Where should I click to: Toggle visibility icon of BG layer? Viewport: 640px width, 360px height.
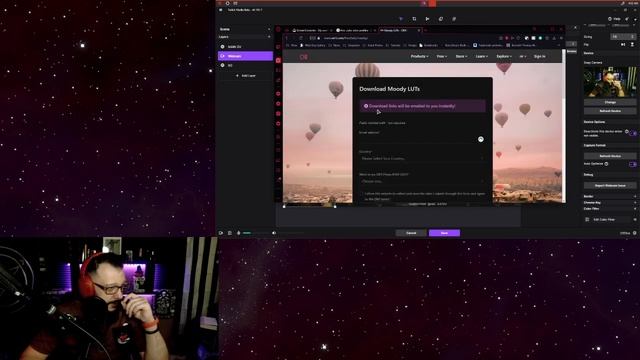coord(222,65)
